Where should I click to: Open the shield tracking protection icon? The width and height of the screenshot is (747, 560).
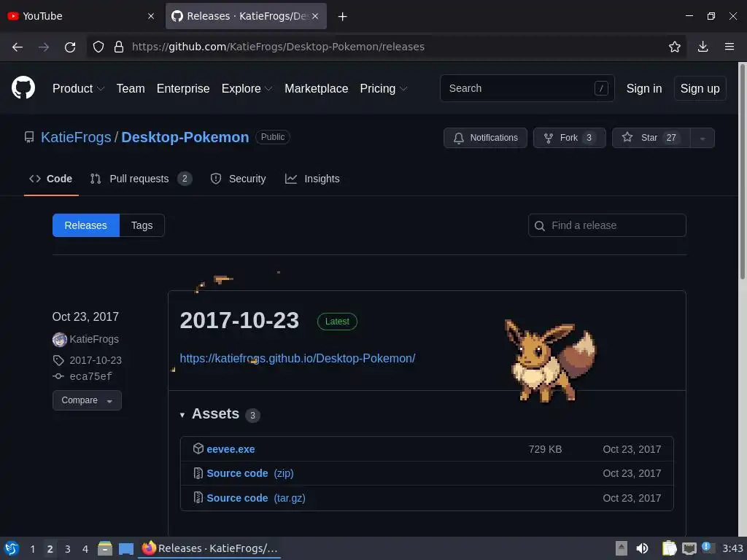tap(98, 47)
